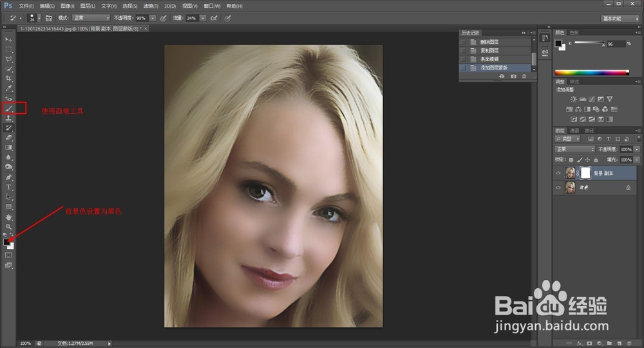Viewport: 644px width, 348px height.
Task: Select the Gradient tool
Action: (x=8, y=148)
